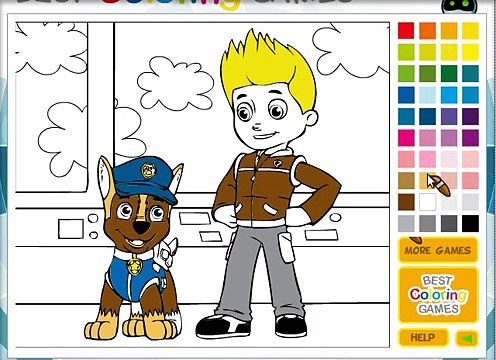
Task: Choose the black color swatch
Action: pyautogui.click(x=470, y=223)
